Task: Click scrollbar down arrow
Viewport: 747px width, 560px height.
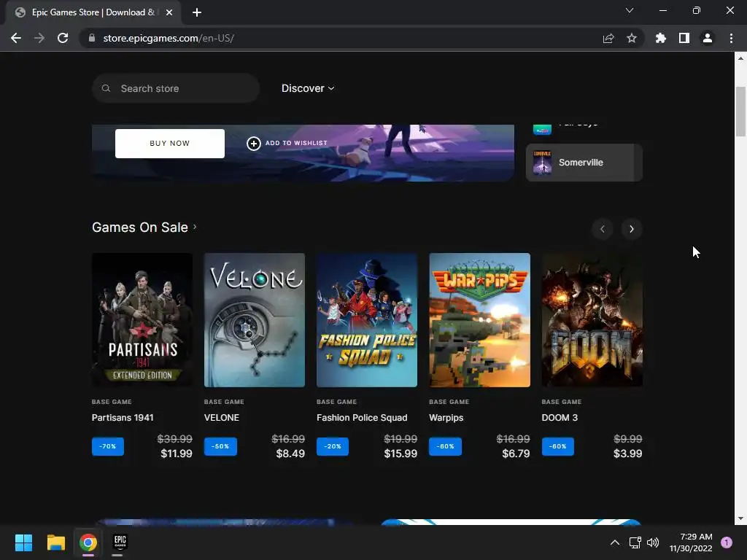Action: pos(740,518)
